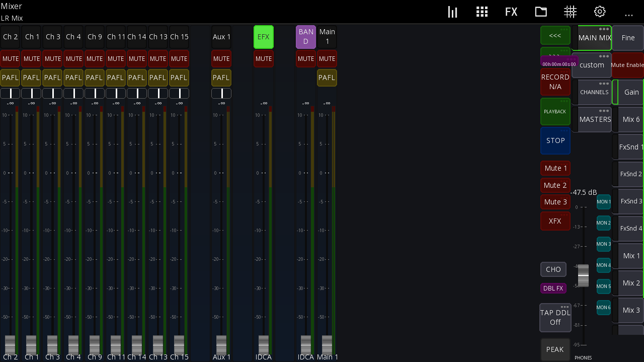Image resolution: width=644 pixels, height=362 pixels.
Task: Open the three-dot overflow menu
Action: coord(629,14)
